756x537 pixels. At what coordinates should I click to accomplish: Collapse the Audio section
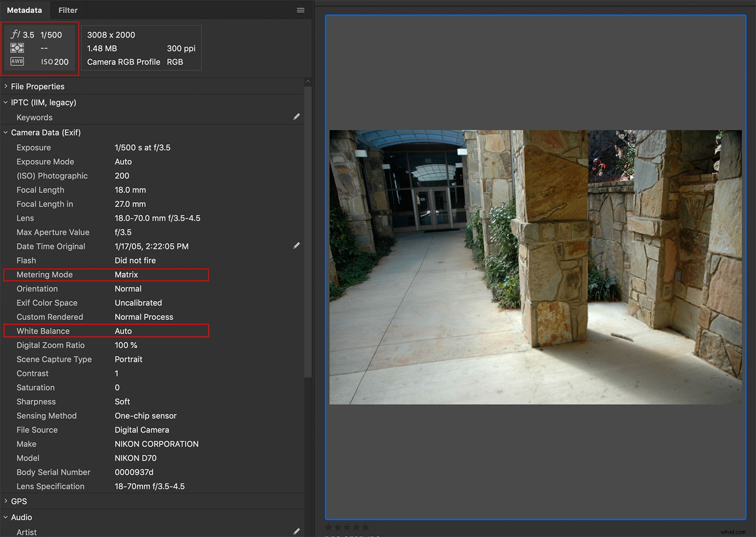(6, 517)
